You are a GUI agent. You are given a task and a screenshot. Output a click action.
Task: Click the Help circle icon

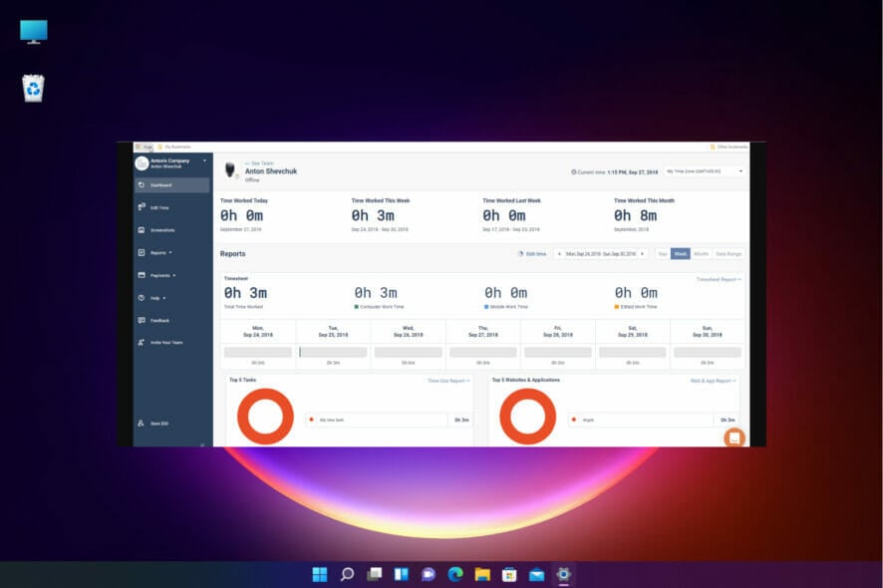pos(142,298)
